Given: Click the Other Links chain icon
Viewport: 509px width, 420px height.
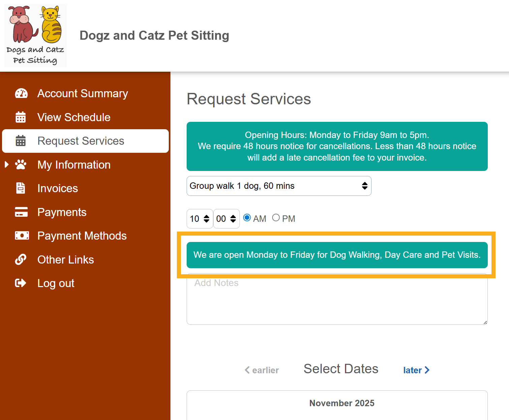Looking at the screenshot, I should point(21,259).
